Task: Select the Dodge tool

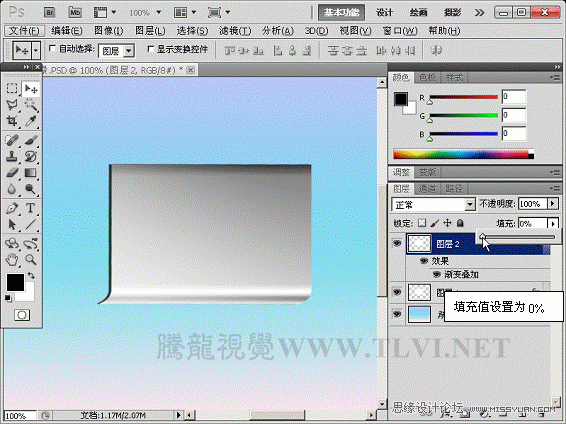Action: [x=31, y=189]
